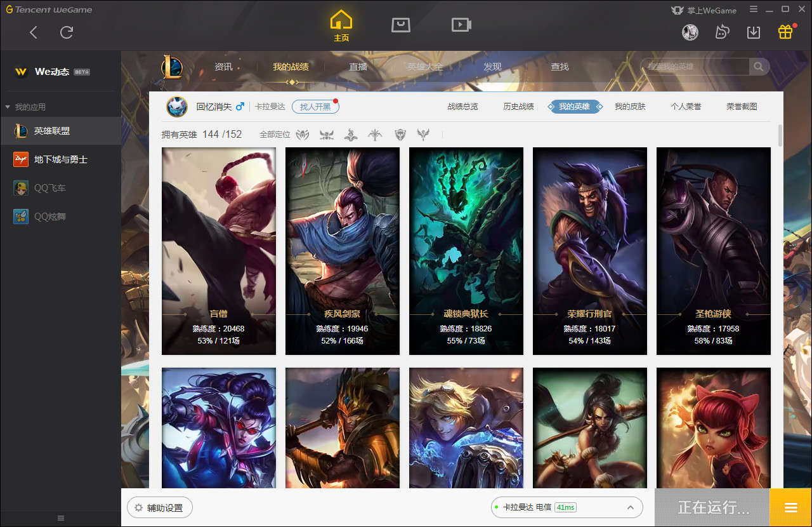Open the 魂锁典狱长 hero card
Screen dimensions: 812x527
[466, 251]
